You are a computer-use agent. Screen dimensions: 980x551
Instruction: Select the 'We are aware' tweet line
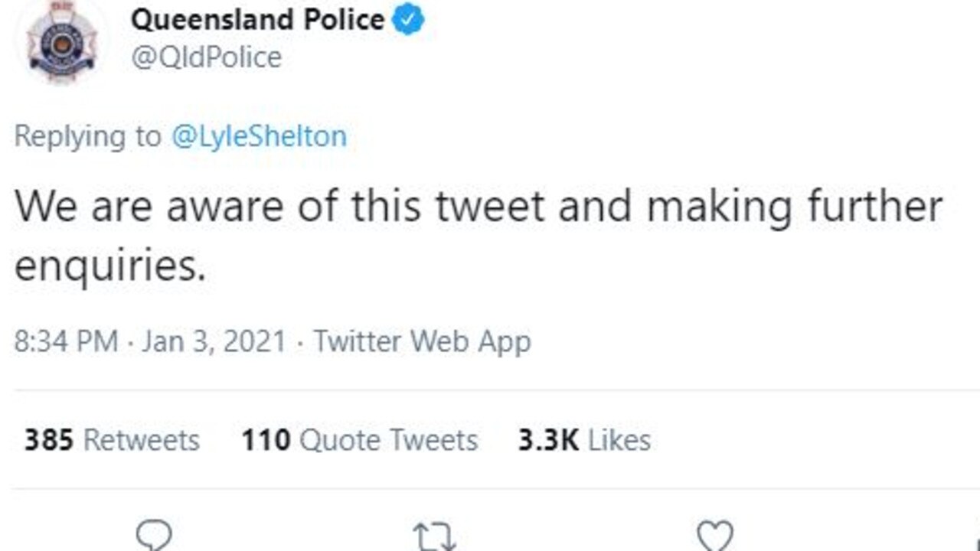(x=479, y=207)
